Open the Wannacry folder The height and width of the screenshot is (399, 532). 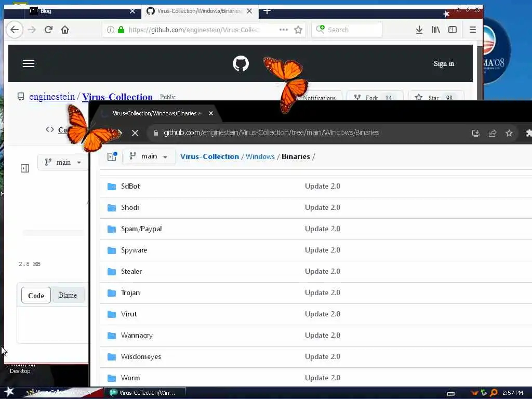(137, 335)
